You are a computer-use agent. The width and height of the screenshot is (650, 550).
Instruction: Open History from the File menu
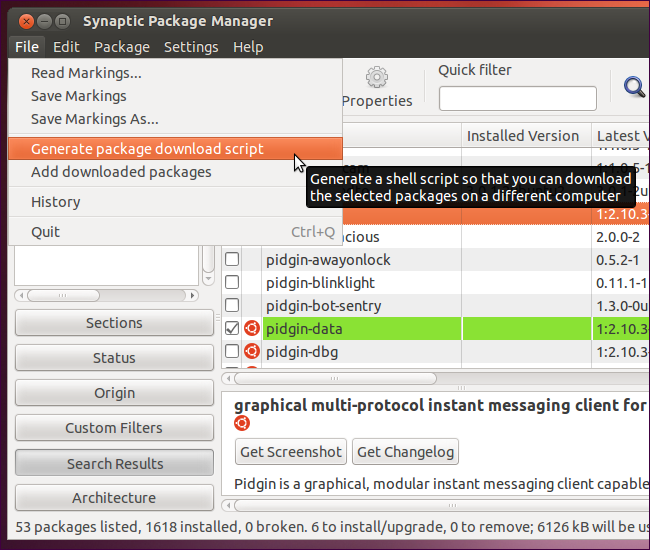point(175,202)
